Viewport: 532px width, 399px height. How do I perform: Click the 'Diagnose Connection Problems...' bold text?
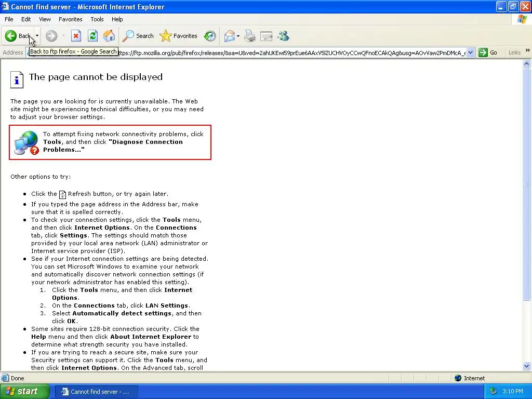coord(113,146)
